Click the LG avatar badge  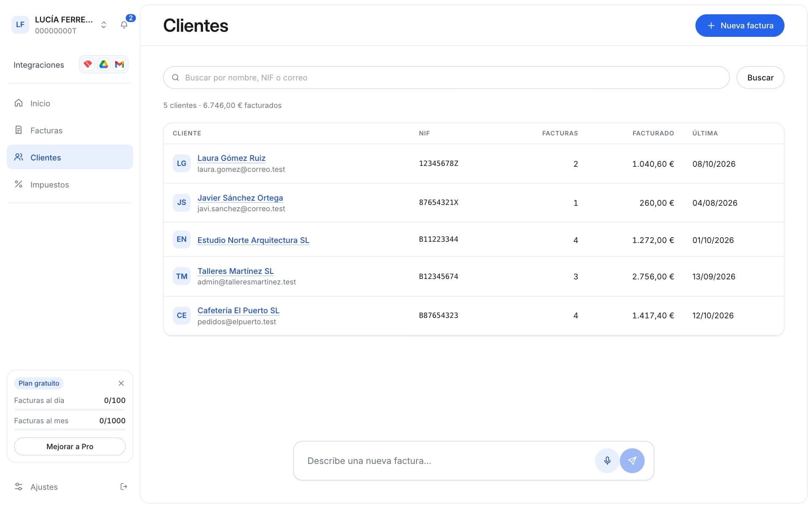pyautogui.click(x=181, y=163)
